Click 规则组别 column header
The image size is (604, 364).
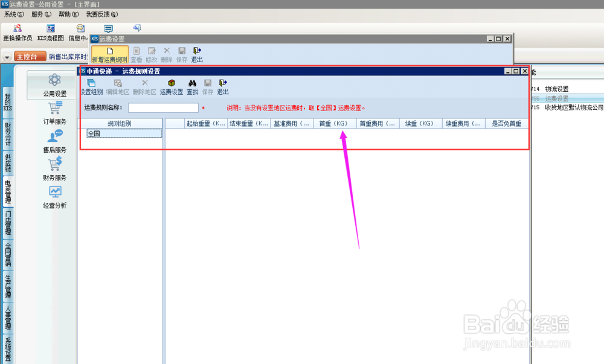(x=120, y=124)
